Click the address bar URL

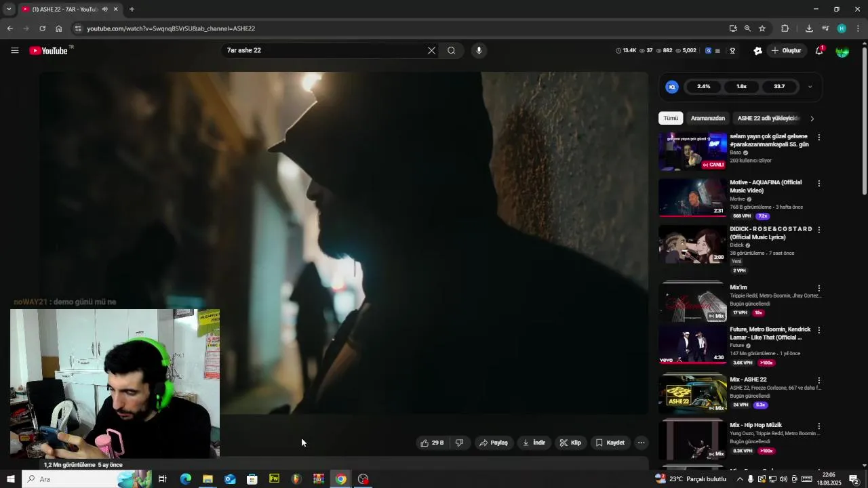pyautogui.click(x=171, y=28)
